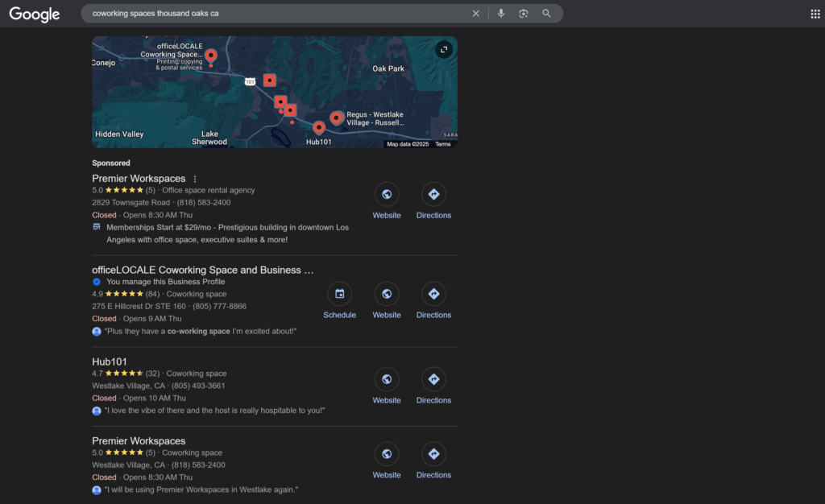The image size is (825, 504).
Task: Open the map Terms link
Action: coord(443,144)
